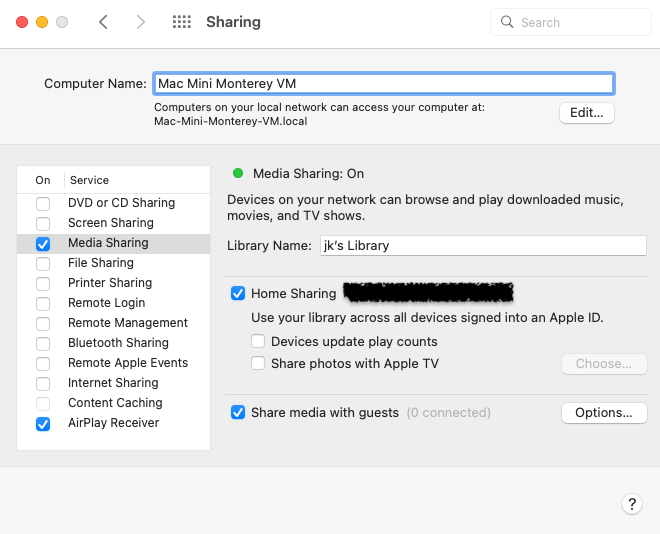Enable Share photos with Apple TV
The width and height of the screenshot is (660, 534).
[x=258, y=363]
